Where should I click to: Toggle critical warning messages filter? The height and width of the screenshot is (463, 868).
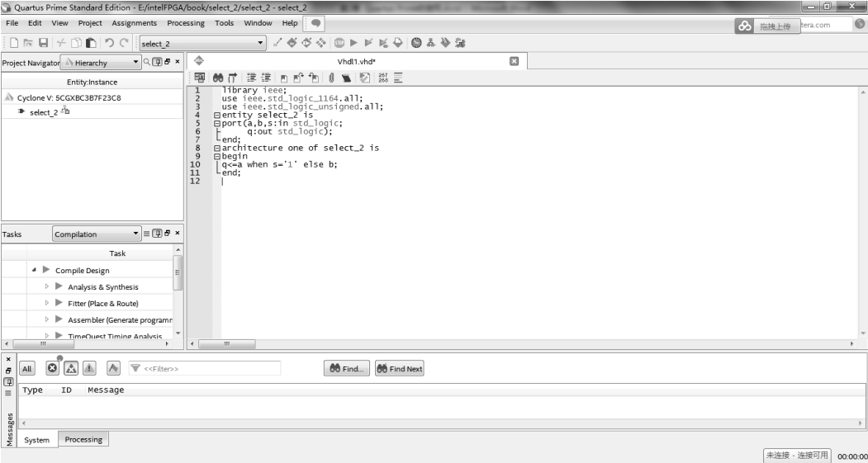[x=71, y=368]
